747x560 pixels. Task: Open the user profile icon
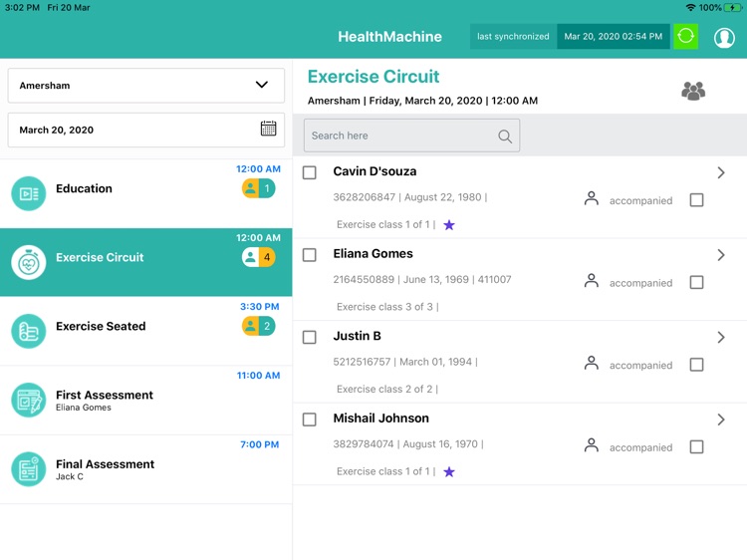724,37
